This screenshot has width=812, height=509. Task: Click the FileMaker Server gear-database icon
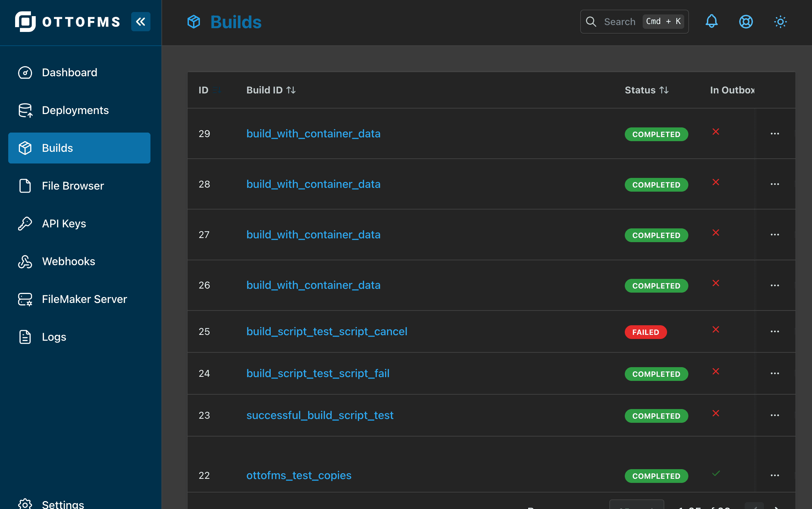coord(25,299)
